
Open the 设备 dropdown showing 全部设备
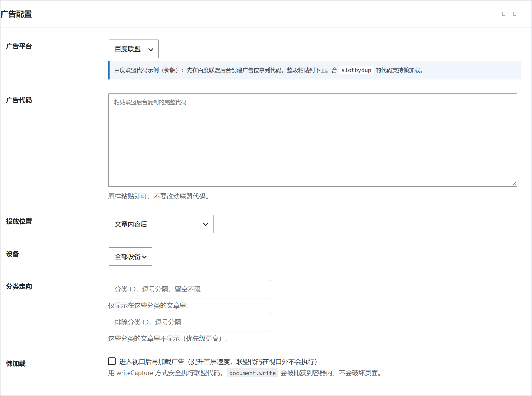[x=130, y=257]
